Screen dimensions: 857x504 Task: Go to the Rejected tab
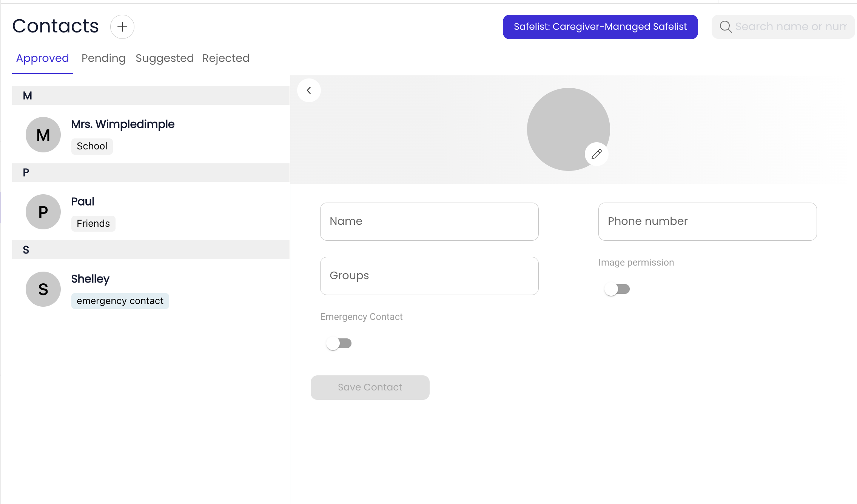point(226,58)
